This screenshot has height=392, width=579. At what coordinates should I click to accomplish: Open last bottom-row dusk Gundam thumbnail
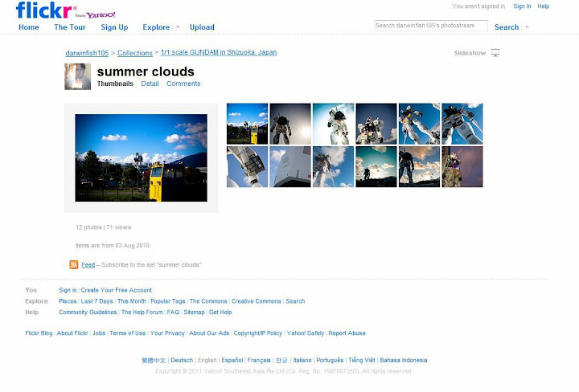coord(462,167)
